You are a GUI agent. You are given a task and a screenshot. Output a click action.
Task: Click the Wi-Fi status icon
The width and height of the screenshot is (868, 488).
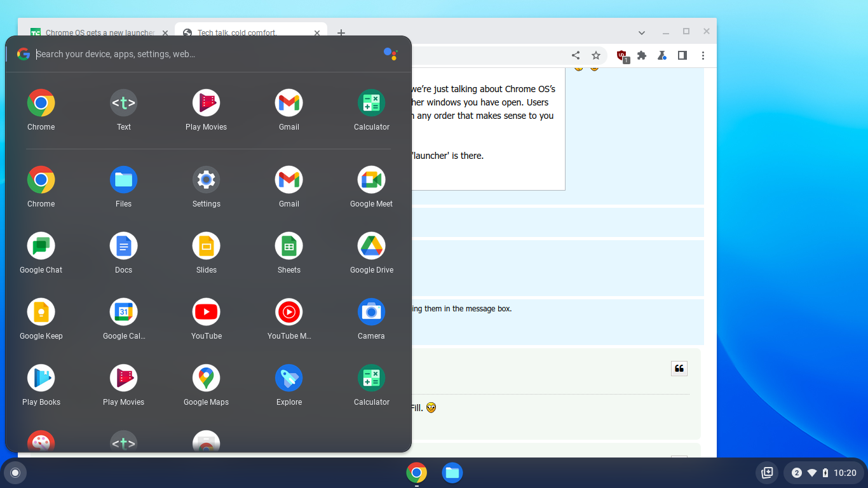pyautogui.click(x=811, y=473)
